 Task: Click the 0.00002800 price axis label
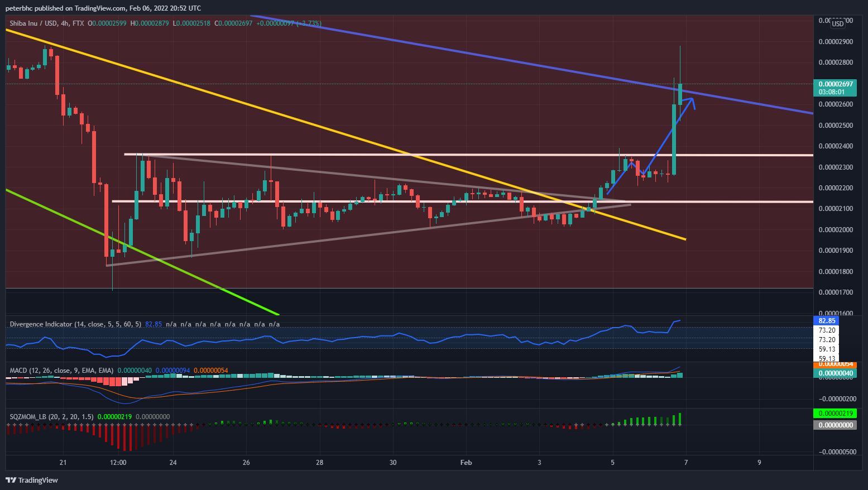pos(836,63)
